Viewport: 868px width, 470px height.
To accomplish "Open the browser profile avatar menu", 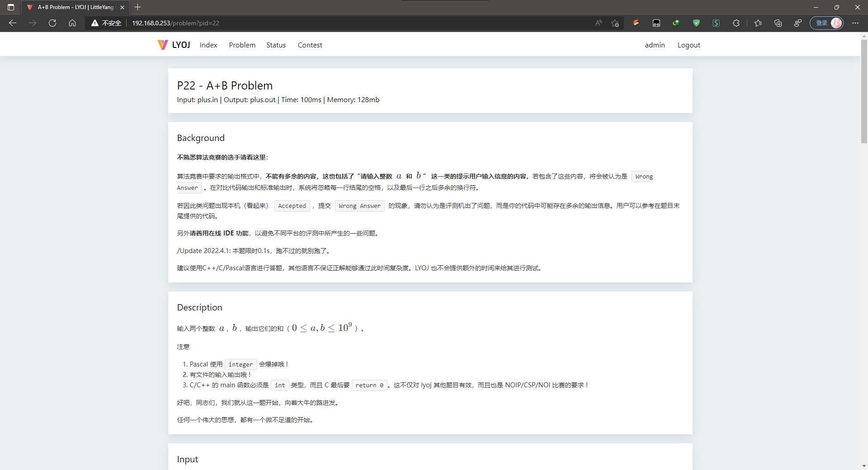I will [x=836, y=23].
